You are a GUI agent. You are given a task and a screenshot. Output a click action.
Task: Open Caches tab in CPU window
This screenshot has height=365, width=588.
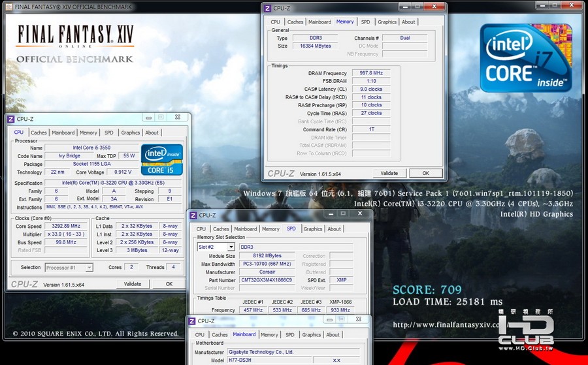(x=39, y=133)
